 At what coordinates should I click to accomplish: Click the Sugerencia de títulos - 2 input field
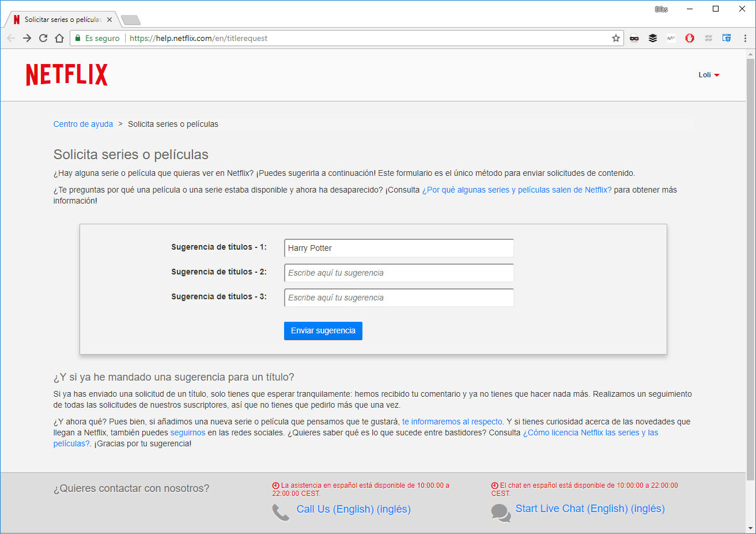399,272
